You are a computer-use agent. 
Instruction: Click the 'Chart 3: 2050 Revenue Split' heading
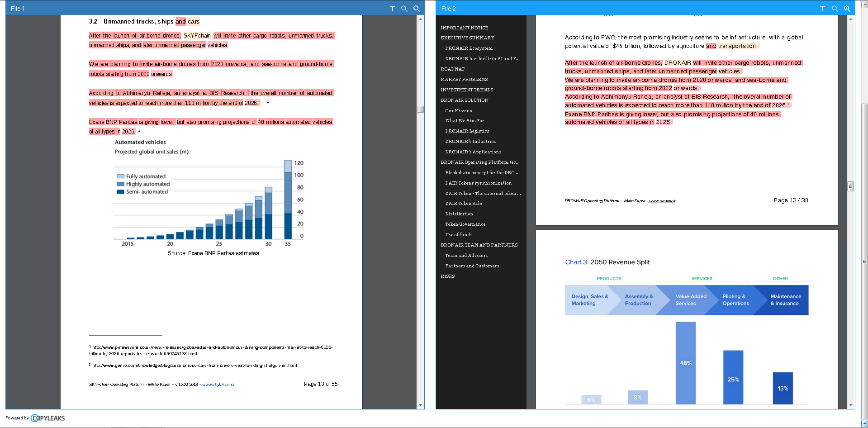(607, 262)
